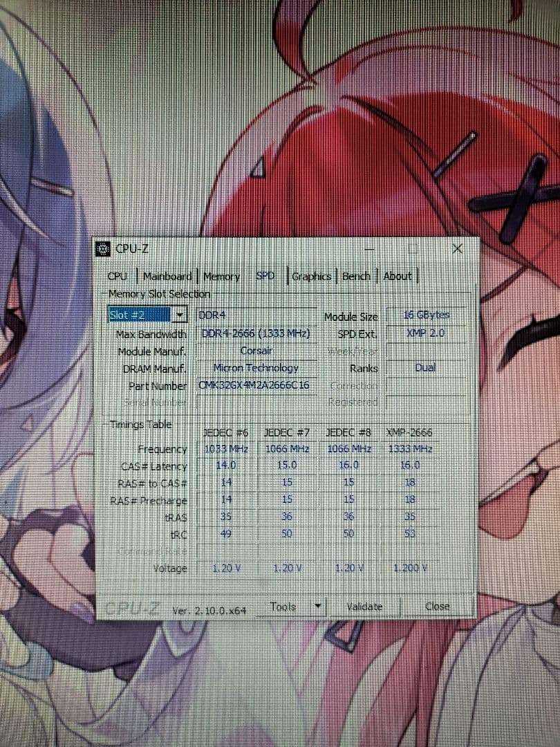Screen dimensions: 560x747
Task: Click the 15.0 CAS latency under JEDEC #7
Action: click(x=287, y=465)
